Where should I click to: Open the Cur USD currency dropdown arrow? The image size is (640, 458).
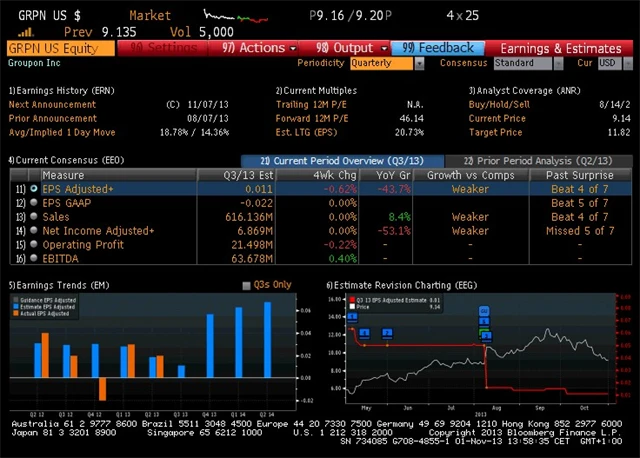click(x=628, y=63)
